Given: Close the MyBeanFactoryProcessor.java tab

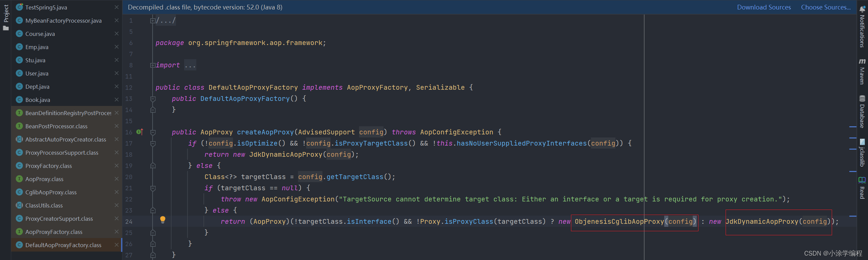Looking at the screenshot, I should pyautogui.click(x=117, y=20).
